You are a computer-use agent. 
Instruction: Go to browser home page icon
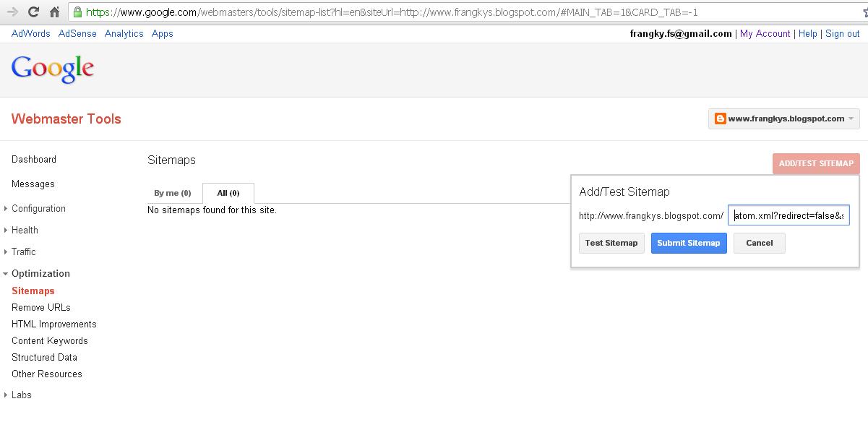click(55, 12)
